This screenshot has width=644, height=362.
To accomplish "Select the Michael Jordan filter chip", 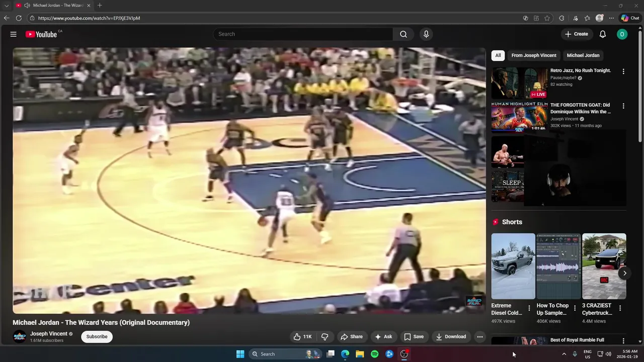I will click(583, 55).
